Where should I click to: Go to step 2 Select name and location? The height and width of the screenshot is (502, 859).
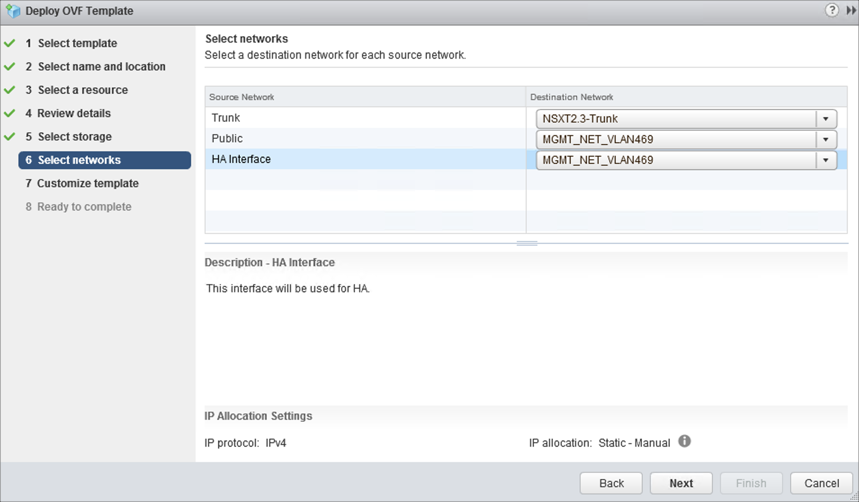point(95,66)
